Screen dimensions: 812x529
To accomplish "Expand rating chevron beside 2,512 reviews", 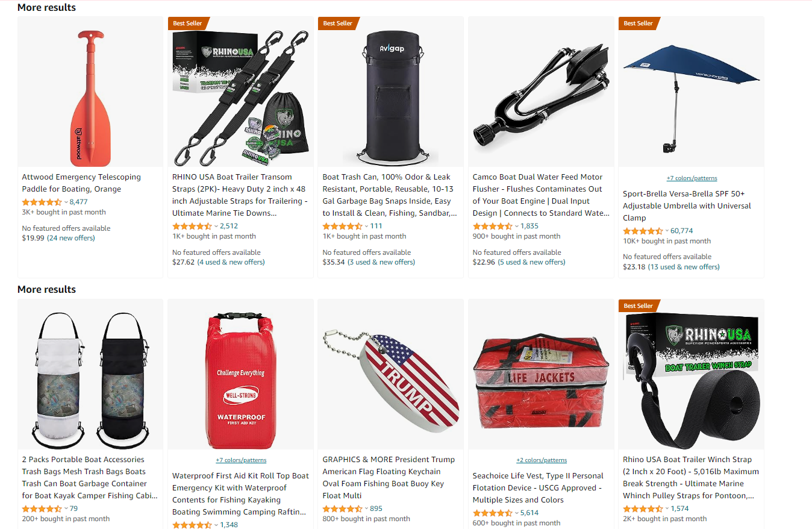I will coord(216,227).
